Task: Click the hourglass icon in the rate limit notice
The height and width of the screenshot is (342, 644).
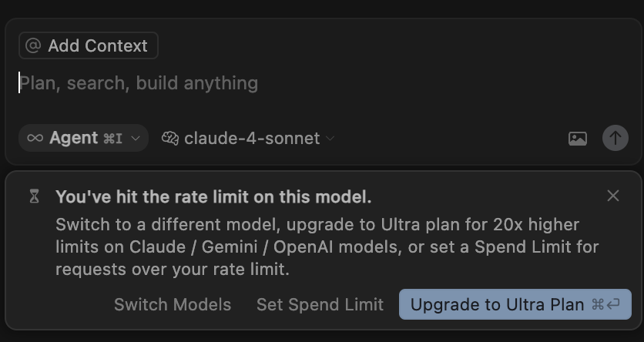Action: click(35, 196)
